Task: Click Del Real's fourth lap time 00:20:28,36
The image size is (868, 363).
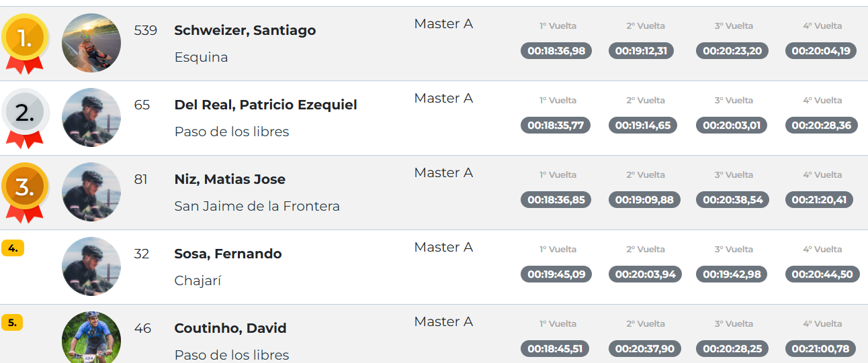Action: [821, 125]
